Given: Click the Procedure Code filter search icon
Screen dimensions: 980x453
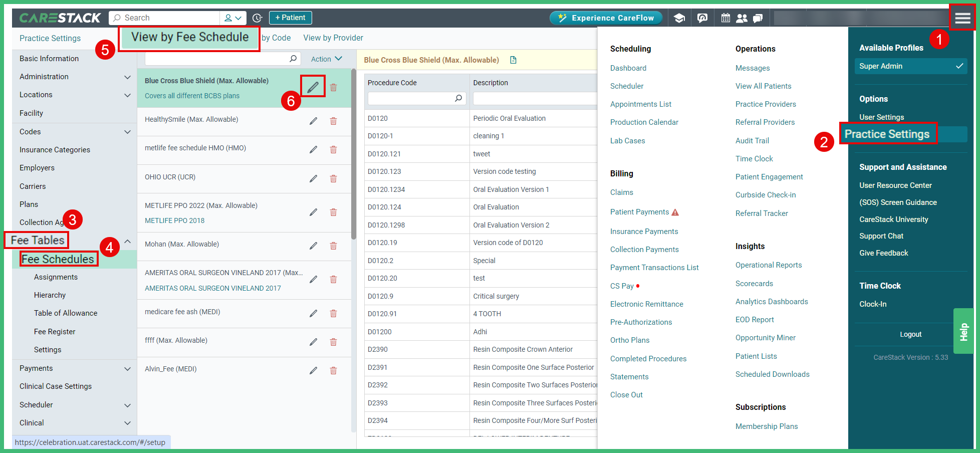Looking at the screenshot, I should (x=458, y=98).
